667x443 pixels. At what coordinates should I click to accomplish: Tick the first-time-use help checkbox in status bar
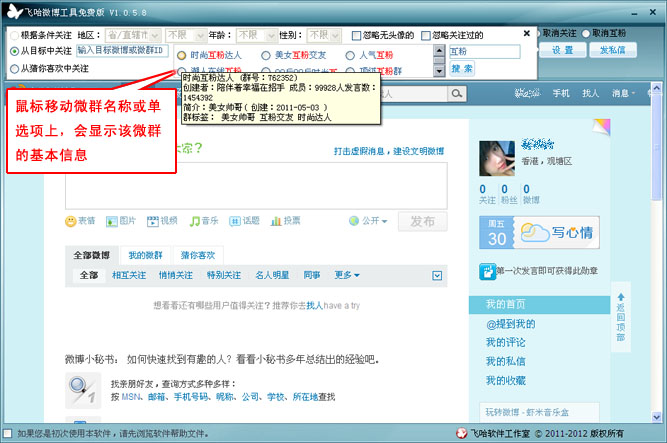coord(7,434)
